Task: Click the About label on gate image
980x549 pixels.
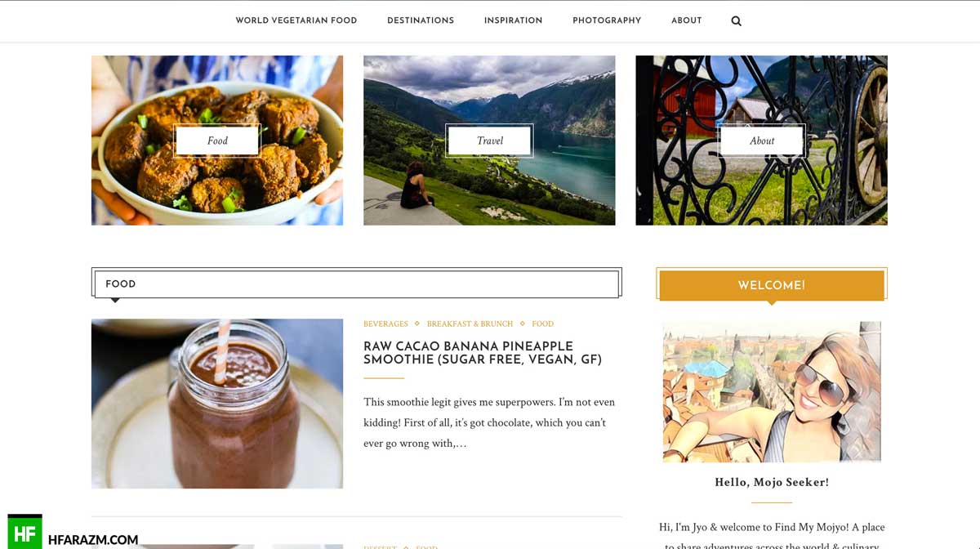Action: 762,141
